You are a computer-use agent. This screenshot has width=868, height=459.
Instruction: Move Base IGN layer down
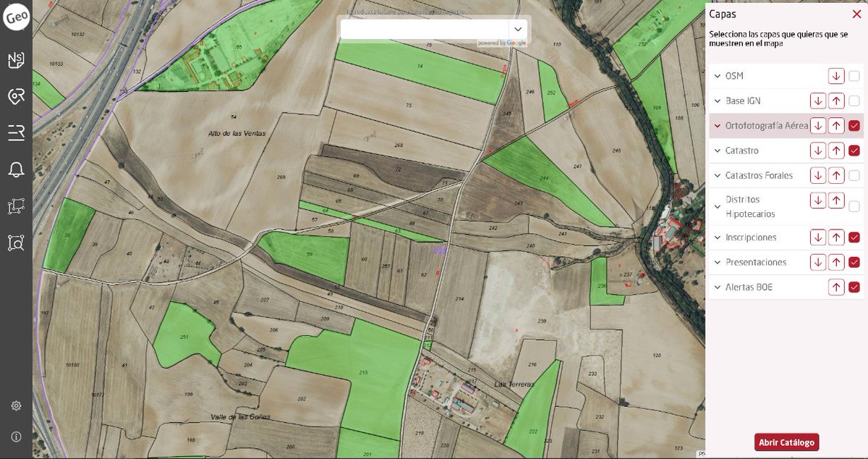click(x=818, y=101)
